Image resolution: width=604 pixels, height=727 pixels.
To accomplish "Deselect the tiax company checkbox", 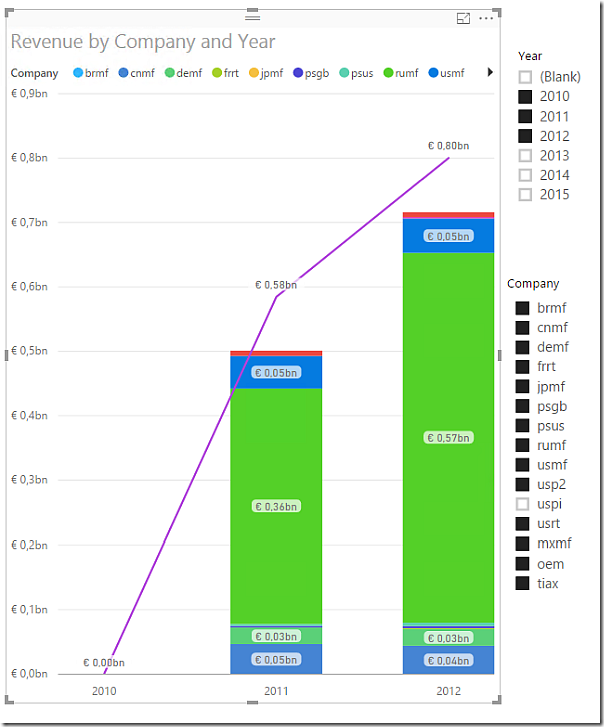I will [522, 583].
